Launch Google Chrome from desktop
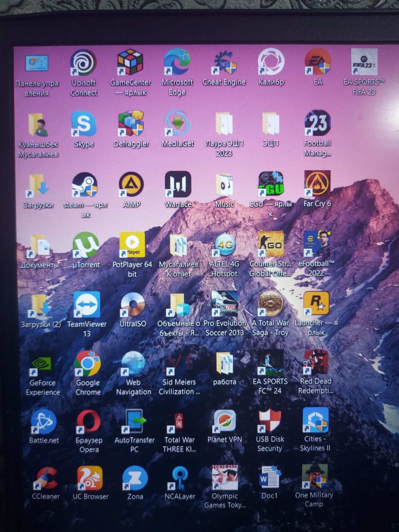This screenshot has width=399, height=532. [x=88, y=363]
